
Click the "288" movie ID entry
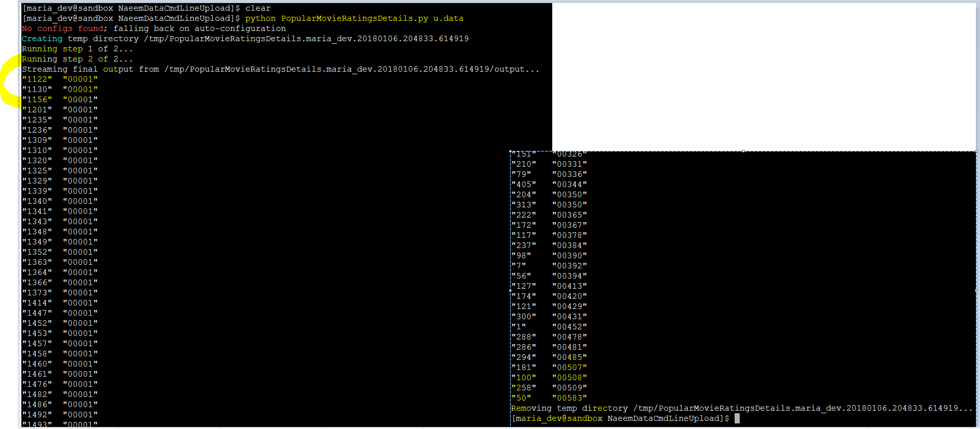coord(524,337)
